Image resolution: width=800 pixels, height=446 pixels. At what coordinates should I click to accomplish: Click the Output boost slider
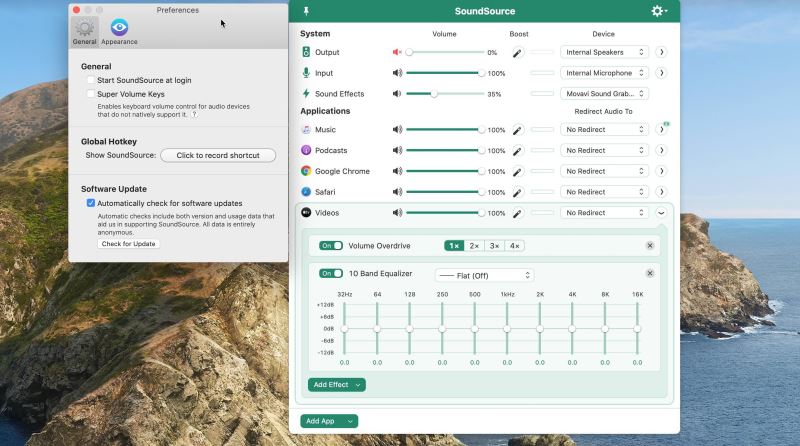point(542,52)
